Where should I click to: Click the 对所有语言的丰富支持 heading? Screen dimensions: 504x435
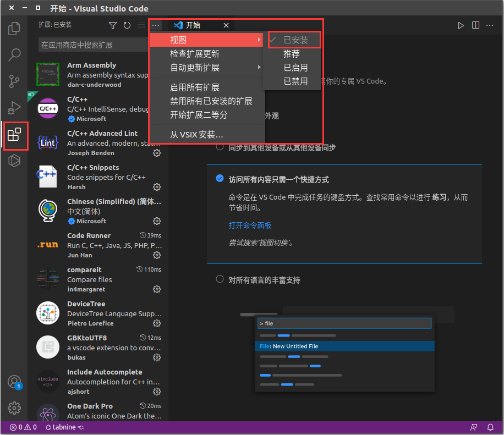click(x=264, y=280)
